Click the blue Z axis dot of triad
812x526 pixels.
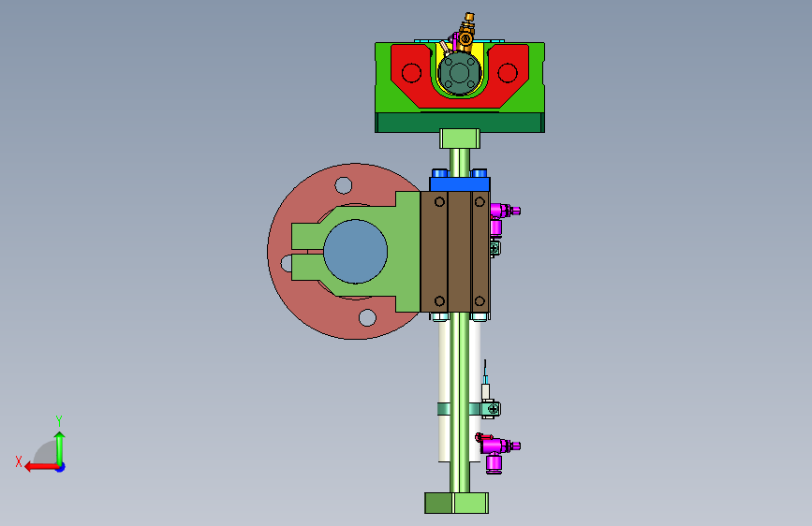(61, 467)
